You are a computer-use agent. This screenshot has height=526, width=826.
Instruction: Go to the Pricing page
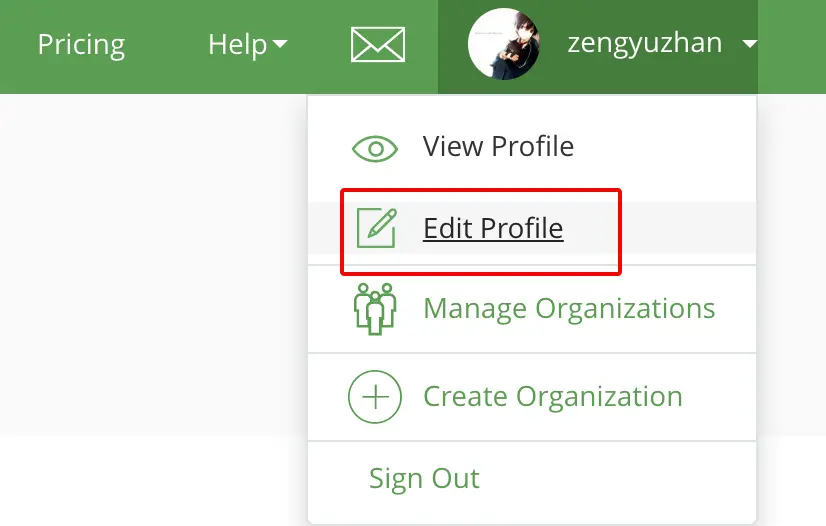coord(81,45)
